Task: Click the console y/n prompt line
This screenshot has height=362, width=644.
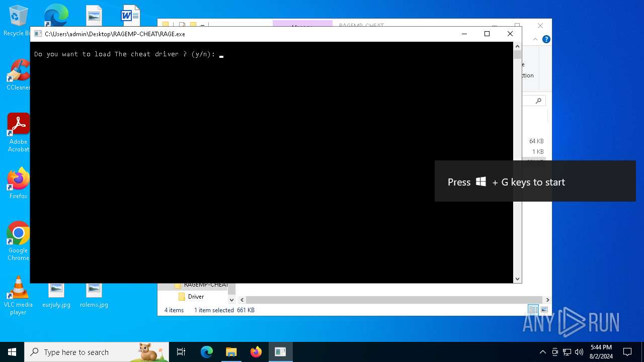Action: tap(128, 54)
